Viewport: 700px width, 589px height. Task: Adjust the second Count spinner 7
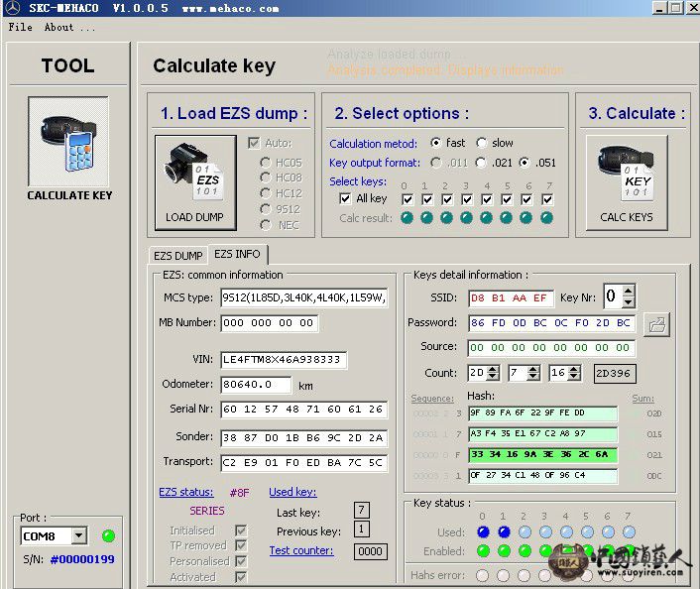pyautogui.click(x=533, y=373)
